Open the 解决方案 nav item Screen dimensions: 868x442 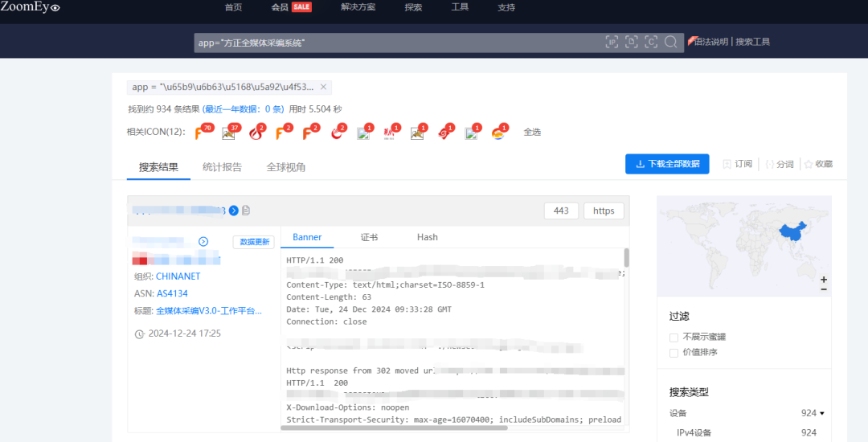pos(358,7)
